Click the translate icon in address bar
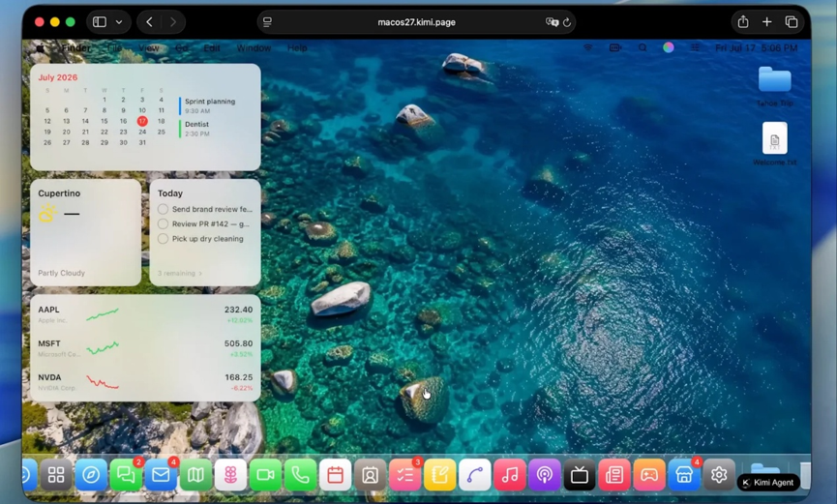This screenshot has width=837, height=504. pos(552,22)
